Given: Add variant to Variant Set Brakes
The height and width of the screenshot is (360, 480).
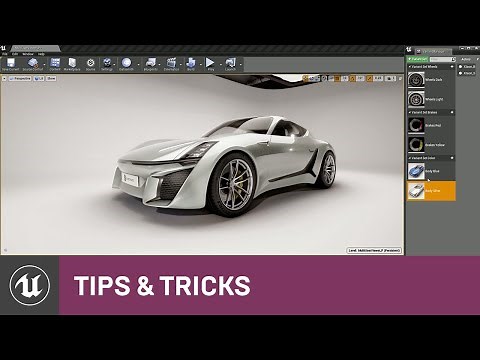Looking at the screenshot, I should pos(452,112).
